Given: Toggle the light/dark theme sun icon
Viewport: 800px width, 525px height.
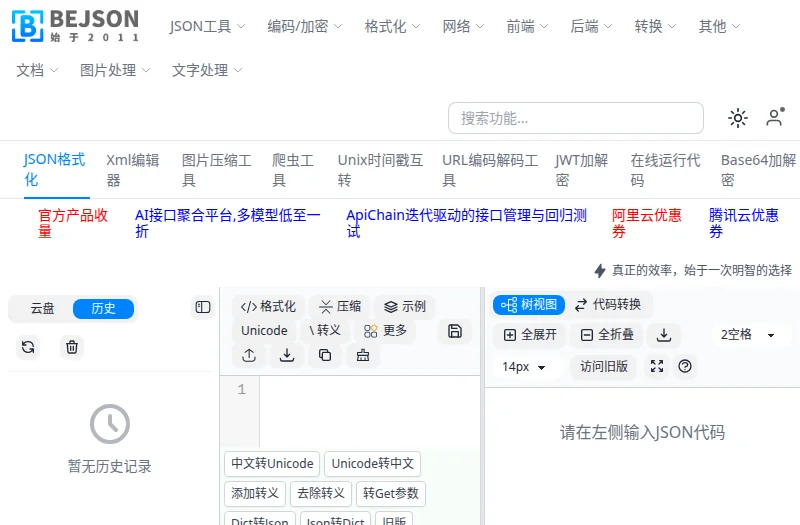Looking at the screenshot, I should click(738, 118).
